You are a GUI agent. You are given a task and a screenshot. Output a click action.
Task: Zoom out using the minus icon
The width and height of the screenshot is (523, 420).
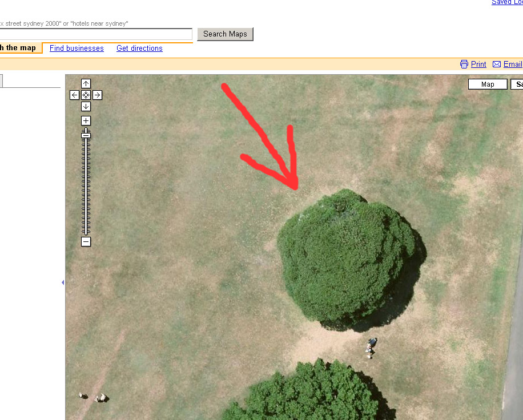(86, 242)
